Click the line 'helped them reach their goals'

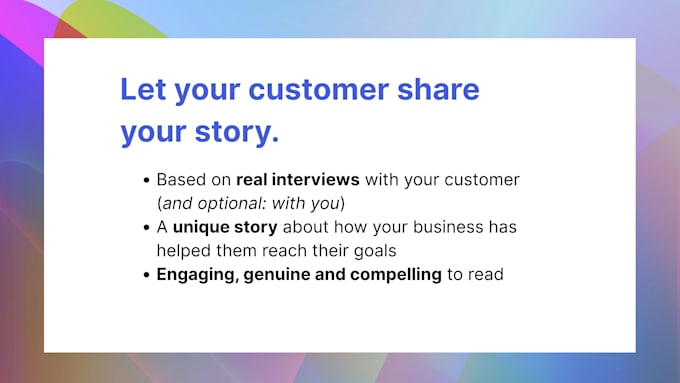(x=276, y=251)
